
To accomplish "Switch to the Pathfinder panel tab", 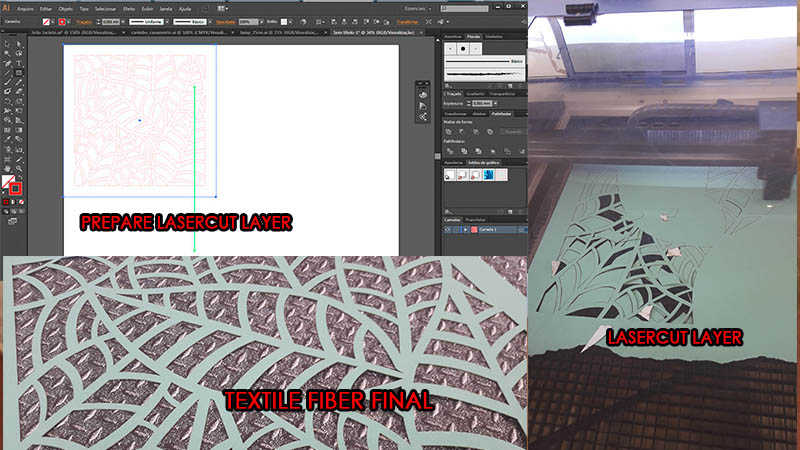I will point(501,114).
